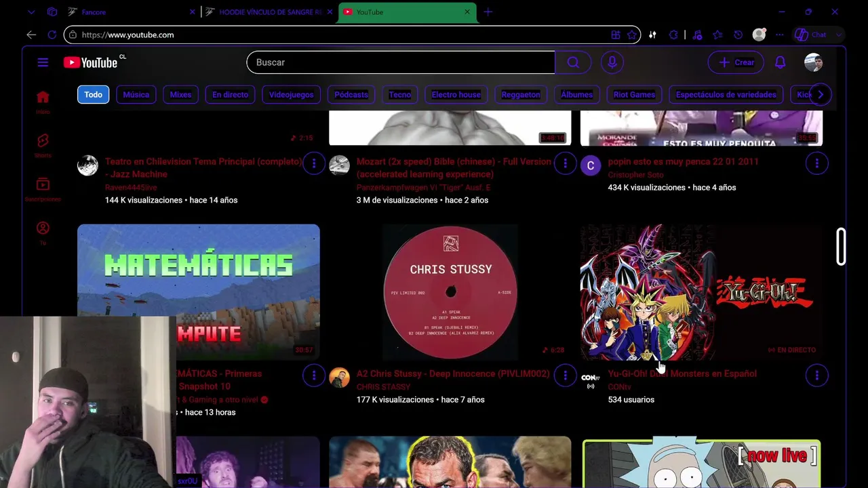Open the Tú section in the sidebar

point(43,232)
